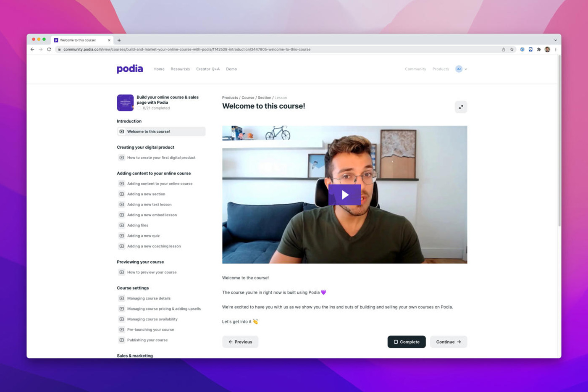Open Resources in navigation
This screenshot has height=392, width=588.
[x=180, y=69]
